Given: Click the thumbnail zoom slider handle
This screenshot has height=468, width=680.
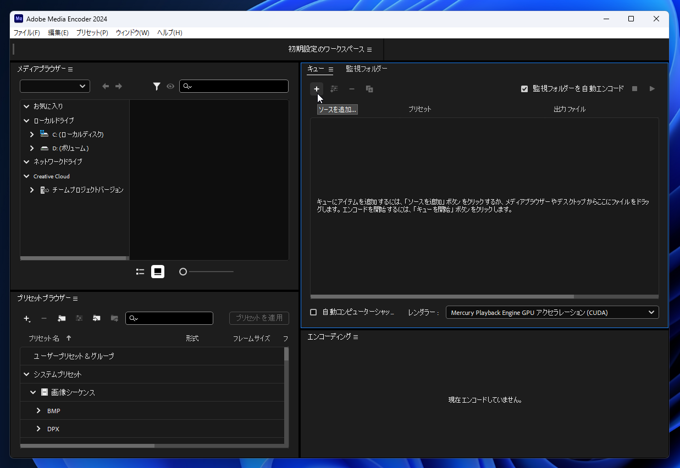Looking at the screenshot, I should [x=183, y=272].
